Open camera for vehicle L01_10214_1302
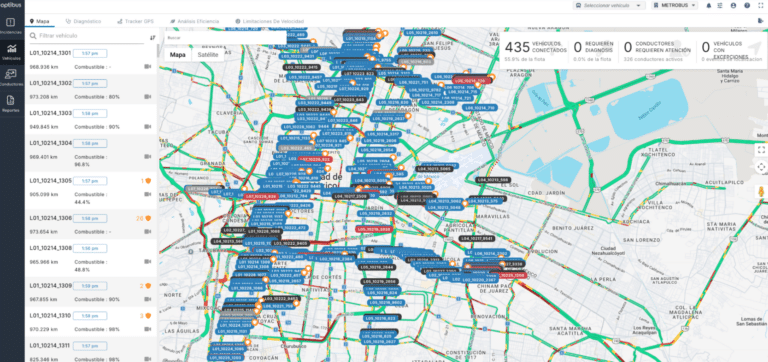The image size is (768, 362). click(x=147, y=97)
